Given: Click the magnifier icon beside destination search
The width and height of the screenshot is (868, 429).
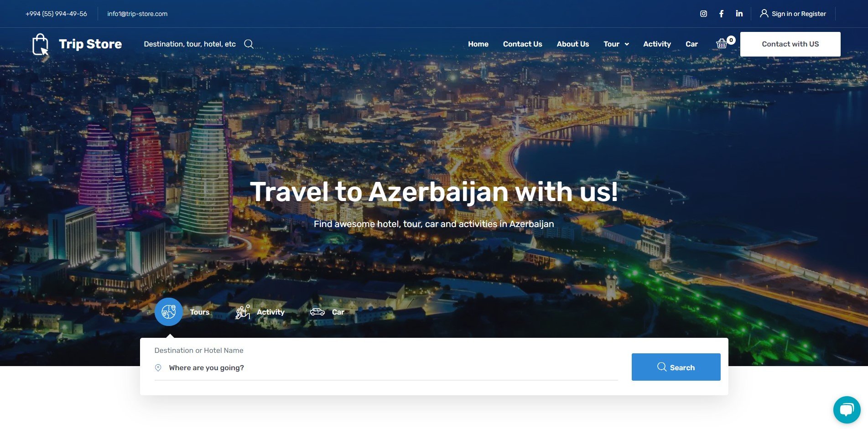Looking at the screenshot, I should click(249, 44).
